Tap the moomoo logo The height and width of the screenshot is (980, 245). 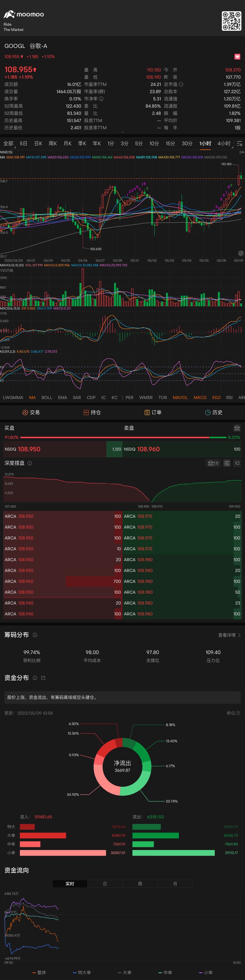point(24,15)
